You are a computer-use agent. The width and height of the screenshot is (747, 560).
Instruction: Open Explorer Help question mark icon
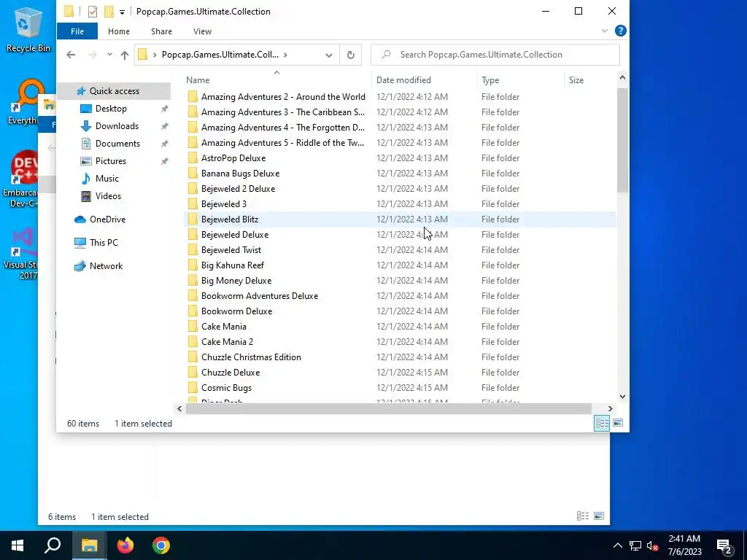click(x=620, y=31)
